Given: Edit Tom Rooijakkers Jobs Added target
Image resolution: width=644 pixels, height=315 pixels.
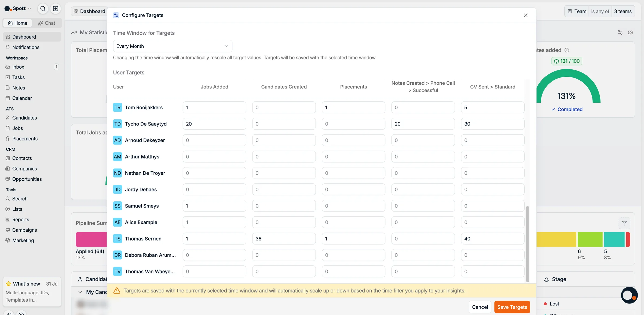Looking at the screenshot, I should pos(214,108).
